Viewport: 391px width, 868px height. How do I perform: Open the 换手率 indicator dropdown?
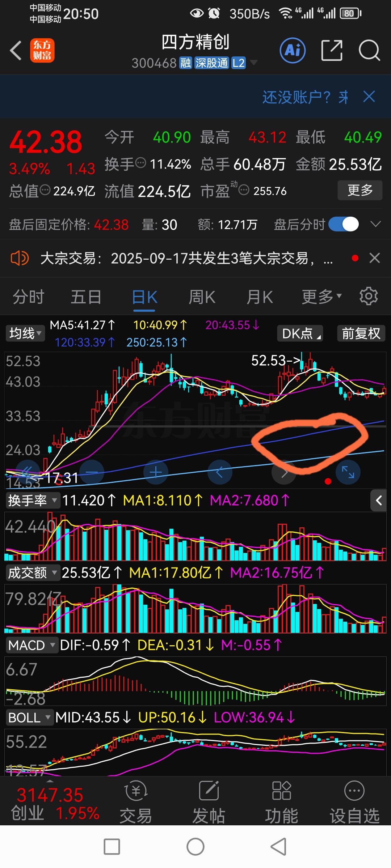33,501
